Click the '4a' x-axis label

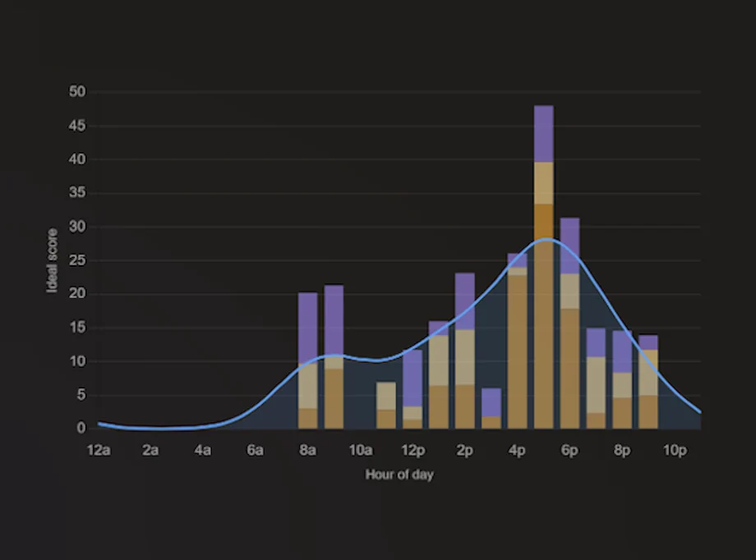pyautogui.click(x=203, y=450)
